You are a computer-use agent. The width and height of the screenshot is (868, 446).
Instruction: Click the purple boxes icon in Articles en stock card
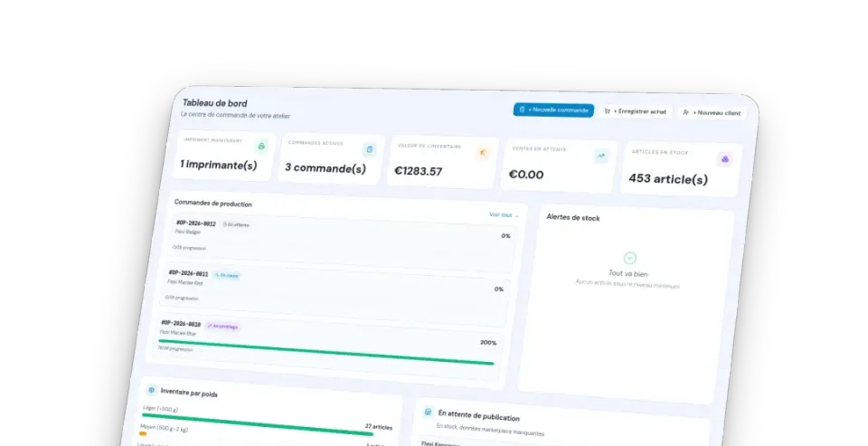point(724,159)
